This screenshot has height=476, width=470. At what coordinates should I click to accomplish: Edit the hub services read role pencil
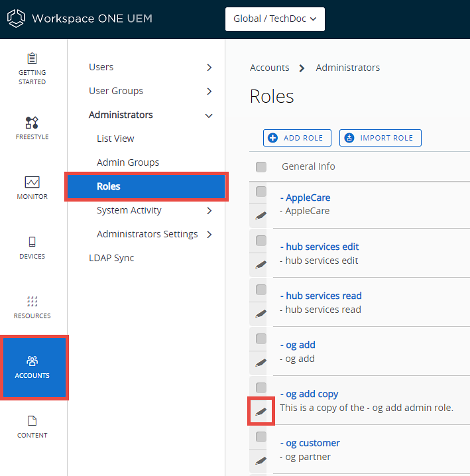(261, 314)
